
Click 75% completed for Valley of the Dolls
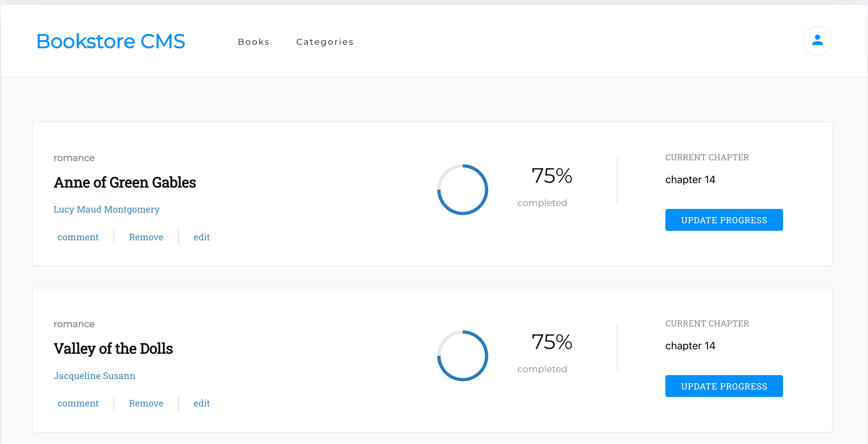click(x=551, y=342)
